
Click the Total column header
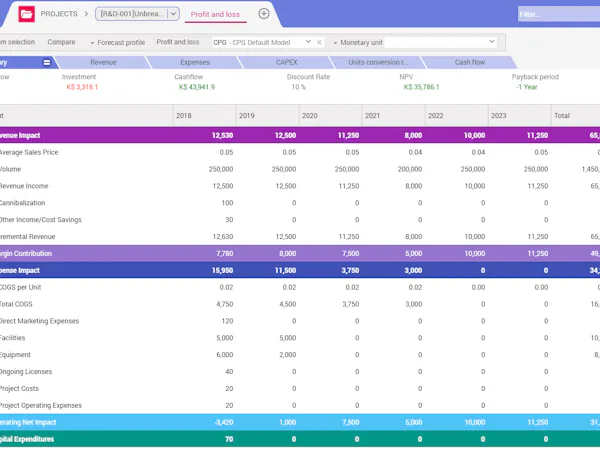(576, 116)
